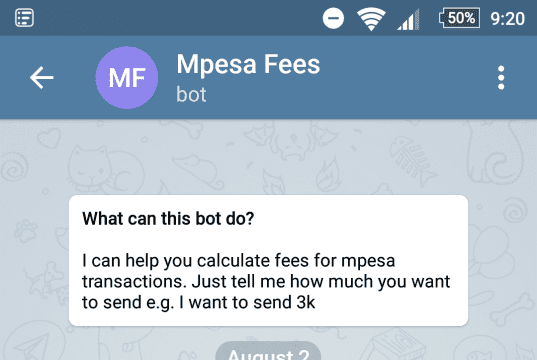537x360 pixels.
Task: Open the three-dot overflow menu
Action: pyautogui.click(x=501, y=78)
